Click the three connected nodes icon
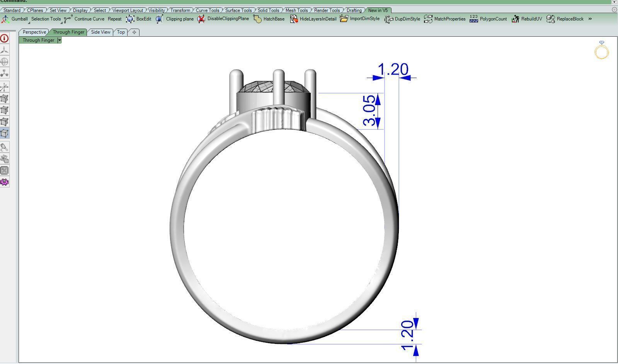This screenshot has width=618, height=364. click(x=5, y=73)
